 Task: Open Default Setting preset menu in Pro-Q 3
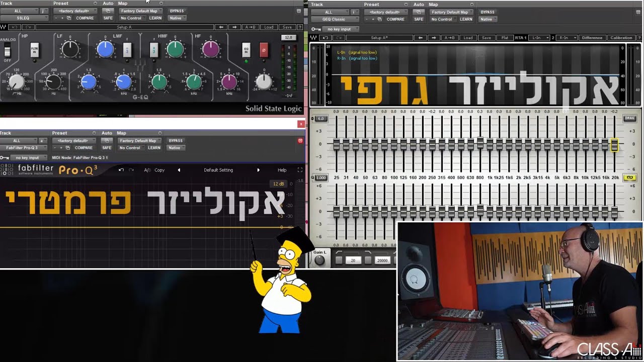218,170
